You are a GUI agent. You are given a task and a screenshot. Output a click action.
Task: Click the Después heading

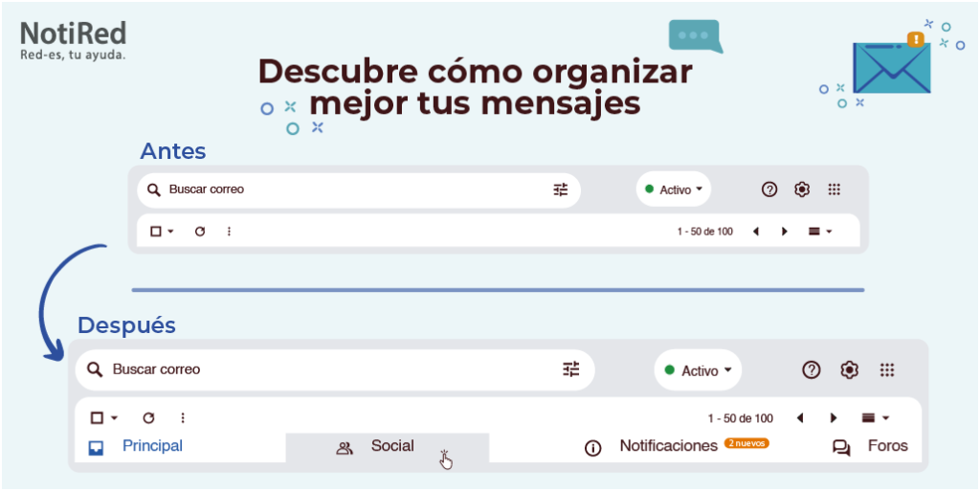tap(127, 324)
